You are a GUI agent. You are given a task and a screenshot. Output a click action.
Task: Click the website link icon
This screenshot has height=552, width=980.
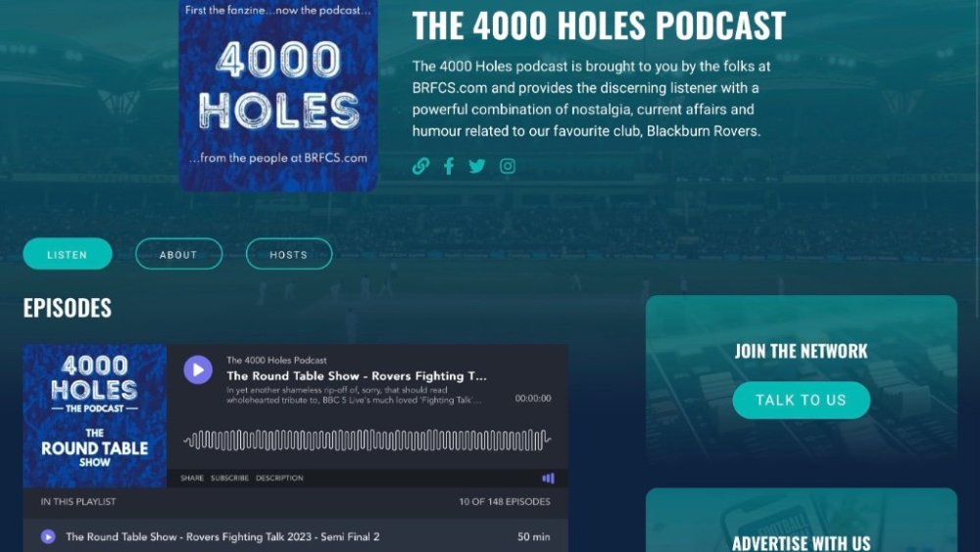point(420,166)
